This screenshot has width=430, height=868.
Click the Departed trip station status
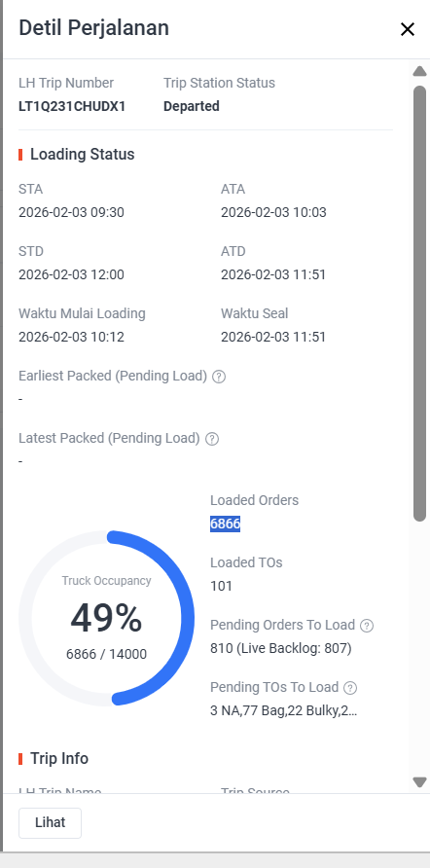192,106
